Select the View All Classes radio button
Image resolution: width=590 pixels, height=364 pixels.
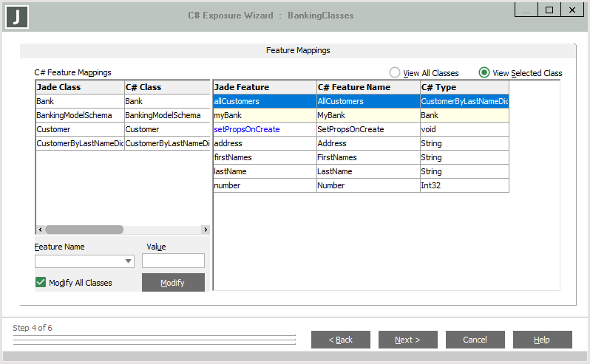point(395,73)
